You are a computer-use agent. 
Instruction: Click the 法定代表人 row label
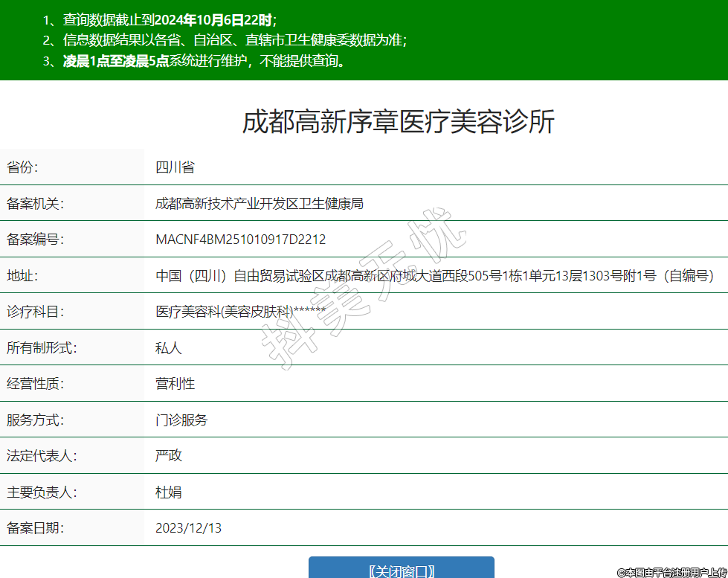(x=42, y=456)
